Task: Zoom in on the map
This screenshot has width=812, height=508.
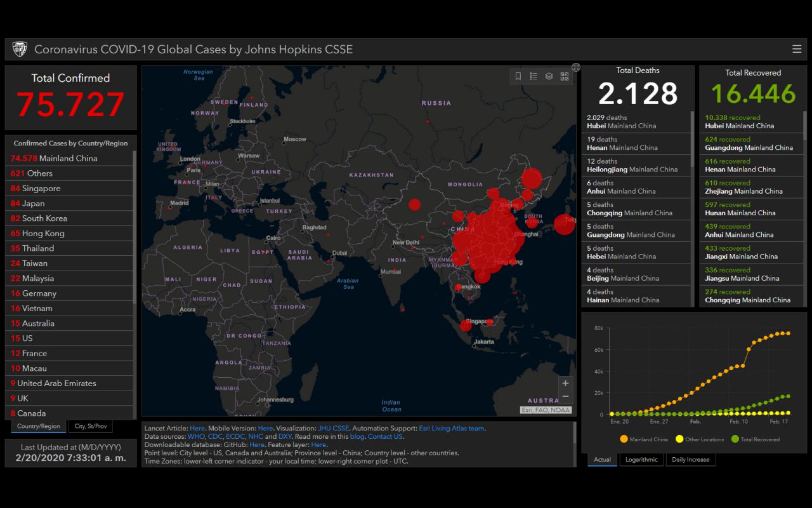Action: tap(565, 383)
